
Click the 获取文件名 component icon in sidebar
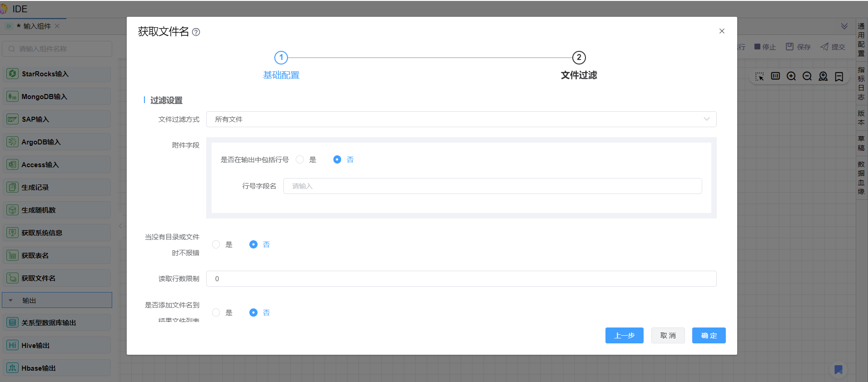13,278
